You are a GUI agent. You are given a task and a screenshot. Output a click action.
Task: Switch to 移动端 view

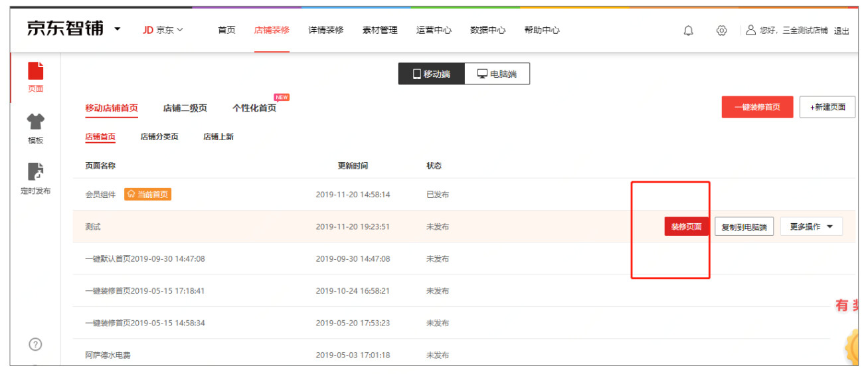[431, 74]
